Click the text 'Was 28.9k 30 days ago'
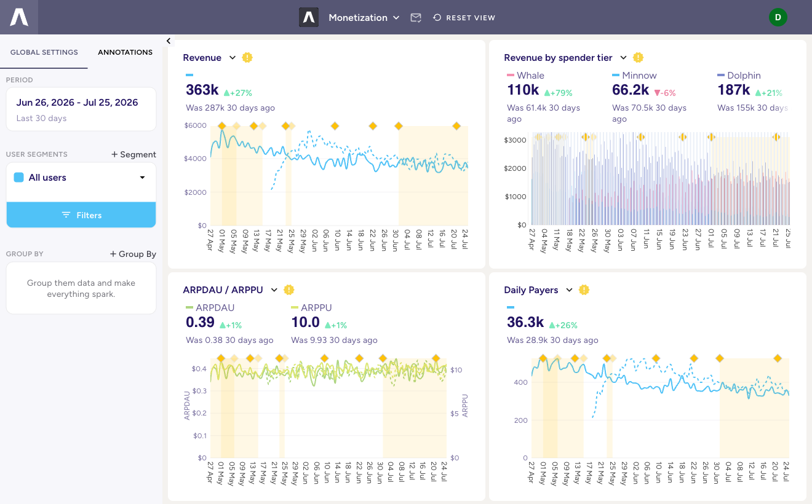812x504 pixels. (552, 340)
